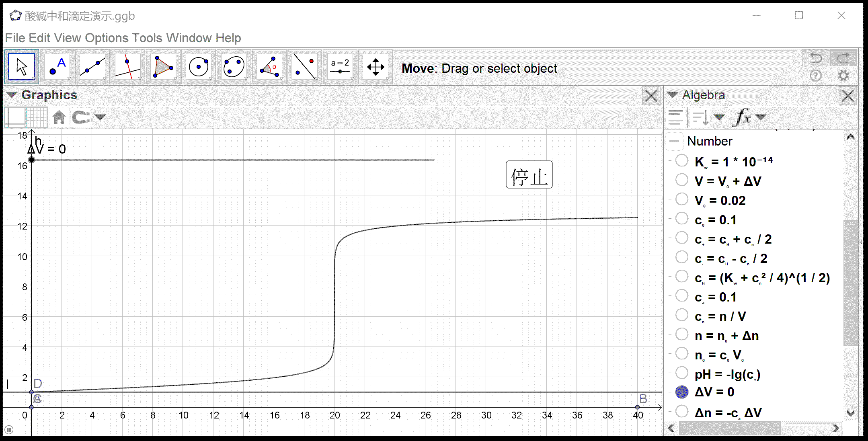
Task: Click the Slider tool icon
Action: pos(340,67)
